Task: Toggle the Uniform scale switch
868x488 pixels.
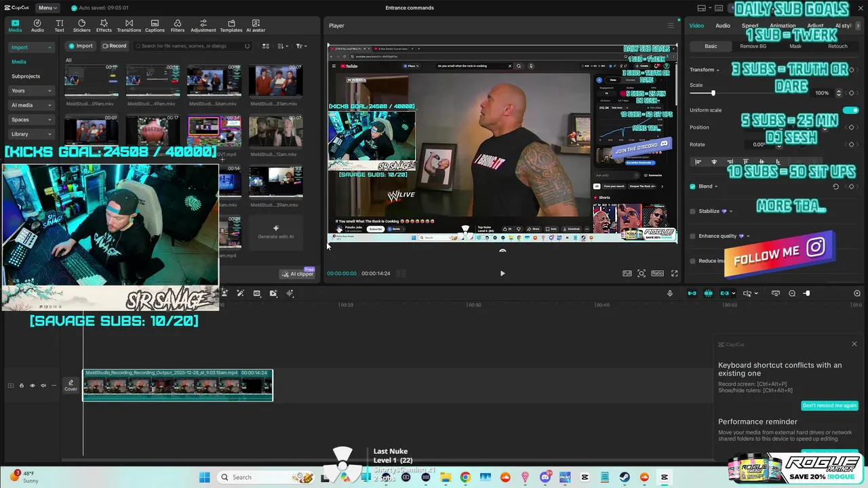Action: [x=850, y=110]
